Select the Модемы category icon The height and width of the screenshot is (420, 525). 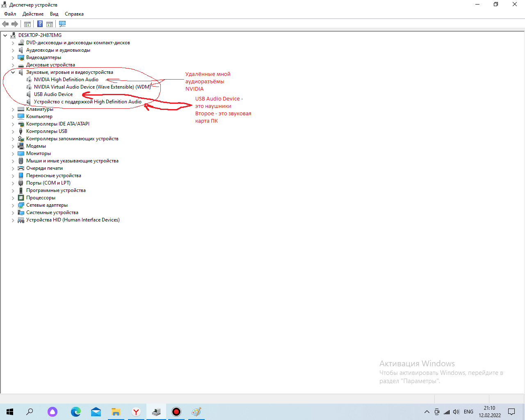coord(21,146)
